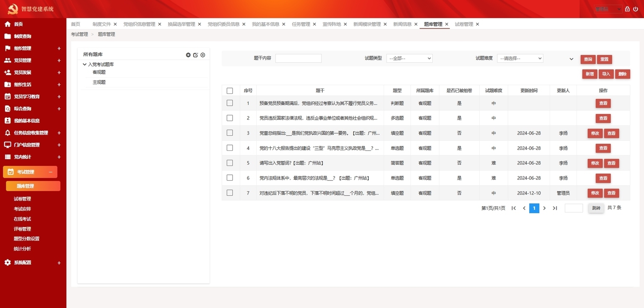This screenshot has width=644, height=308.
Task: Select 客观题 in question bank tree
Action: click(x=99, y=72)
